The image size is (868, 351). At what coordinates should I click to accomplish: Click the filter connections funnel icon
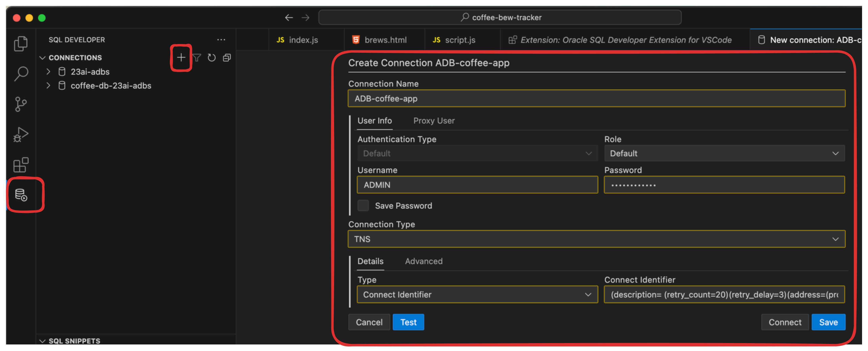coord(196,58)
